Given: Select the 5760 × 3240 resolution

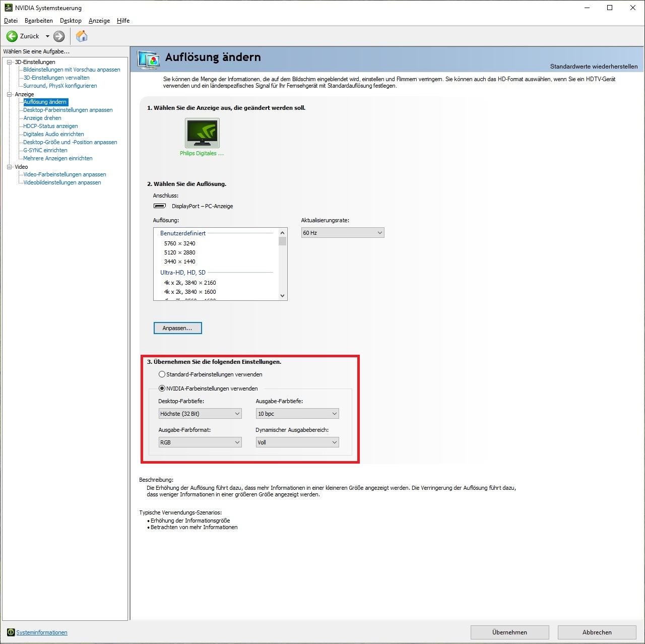Looking at the screenshot, I should point(179,243).
